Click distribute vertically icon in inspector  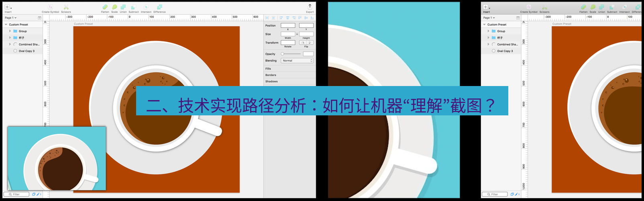point(273,18)
